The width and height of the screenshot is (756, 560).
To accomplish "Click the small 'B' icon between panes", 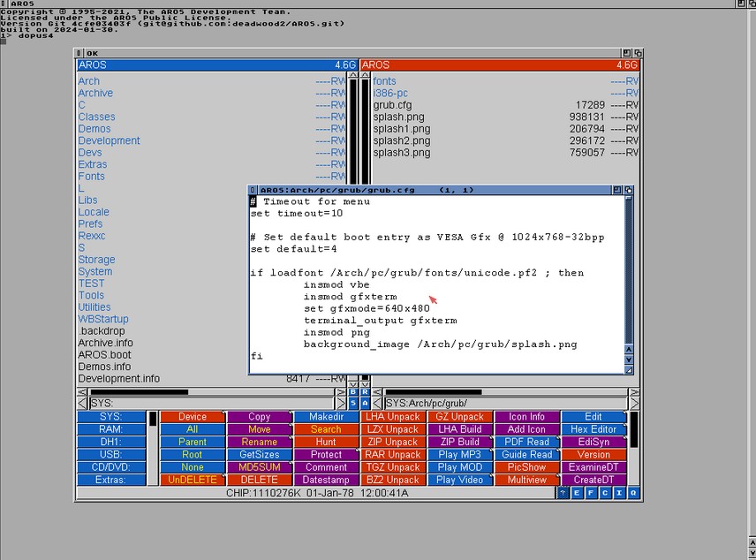I will pos(353,392).
